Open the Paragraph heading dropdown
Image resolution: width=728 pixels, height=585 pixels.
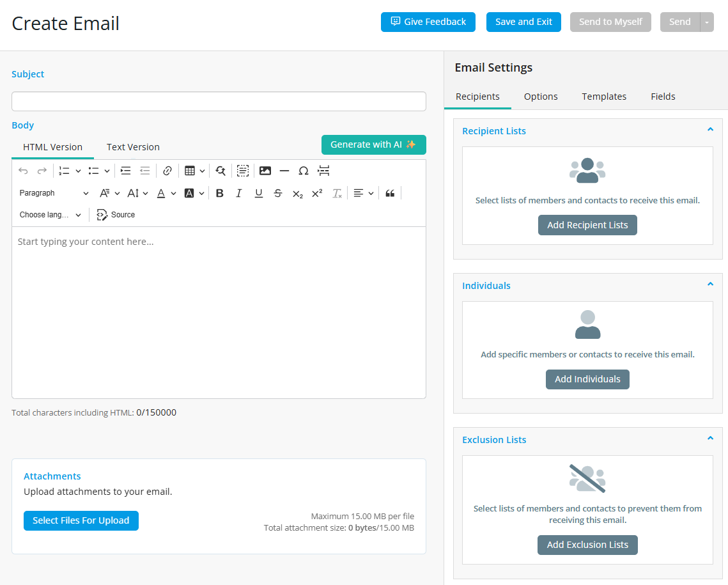point(54,193)
